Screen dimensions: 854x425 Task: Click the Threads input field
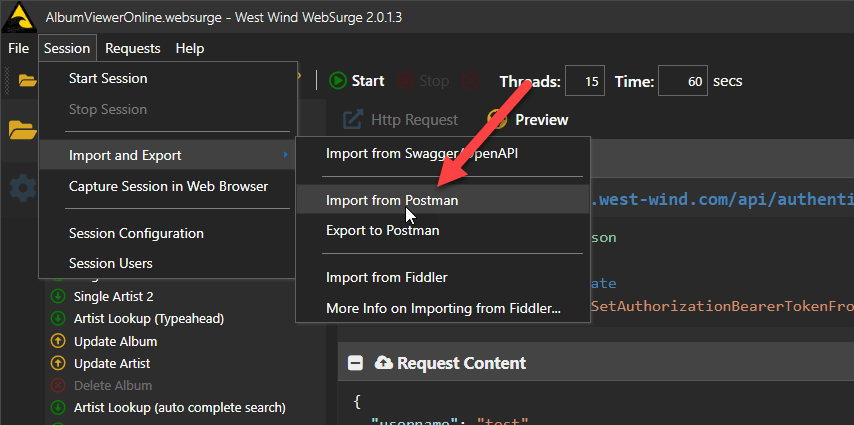(x=585, y=81)
